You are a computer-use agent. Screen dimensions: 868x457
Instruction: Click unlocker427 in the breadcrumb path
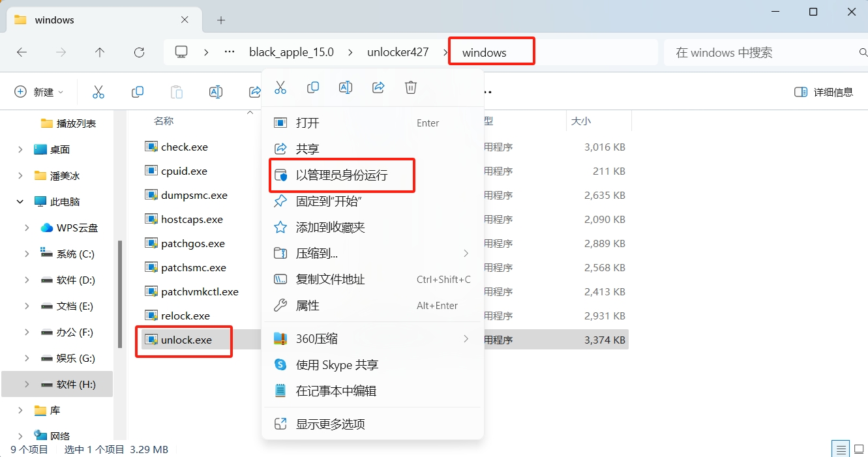pos(397,52)
